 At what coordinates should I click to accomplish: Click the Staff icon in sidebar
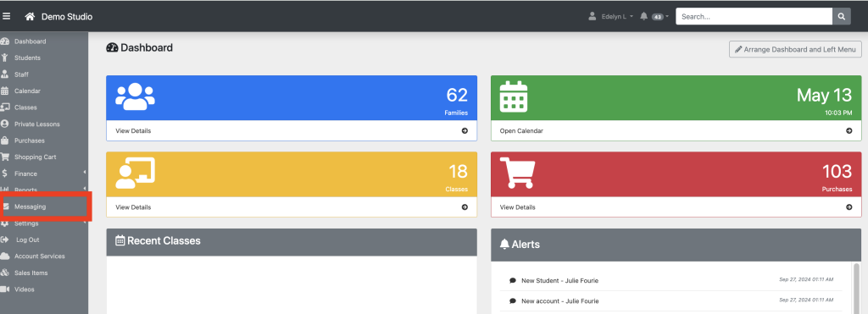(5, 74)
